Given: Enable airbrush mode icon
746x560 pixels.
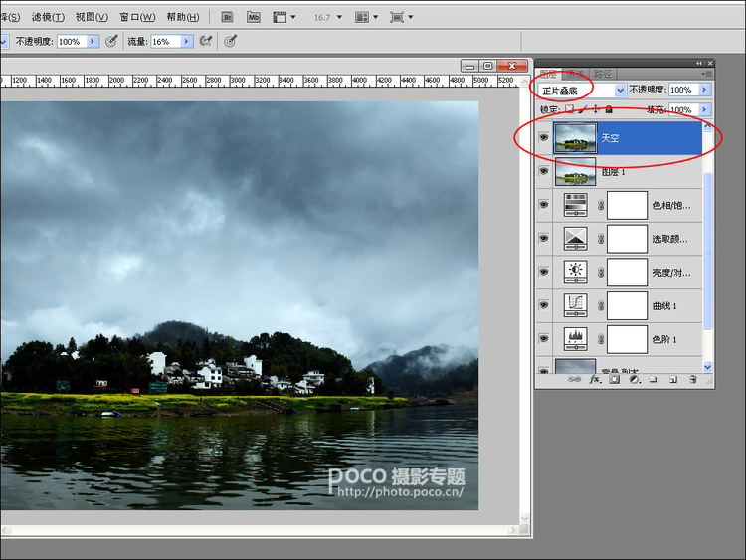Looking at the screenshot, I should coord(206,41).
